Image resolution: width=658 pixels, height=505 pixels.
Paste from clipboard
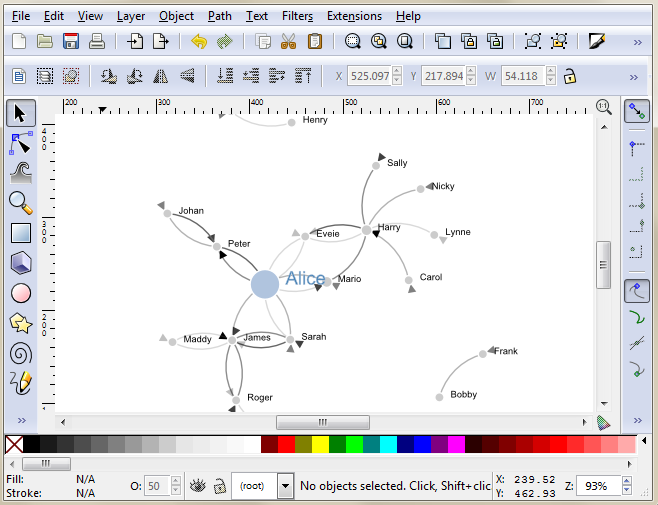(x=315, y=42)
